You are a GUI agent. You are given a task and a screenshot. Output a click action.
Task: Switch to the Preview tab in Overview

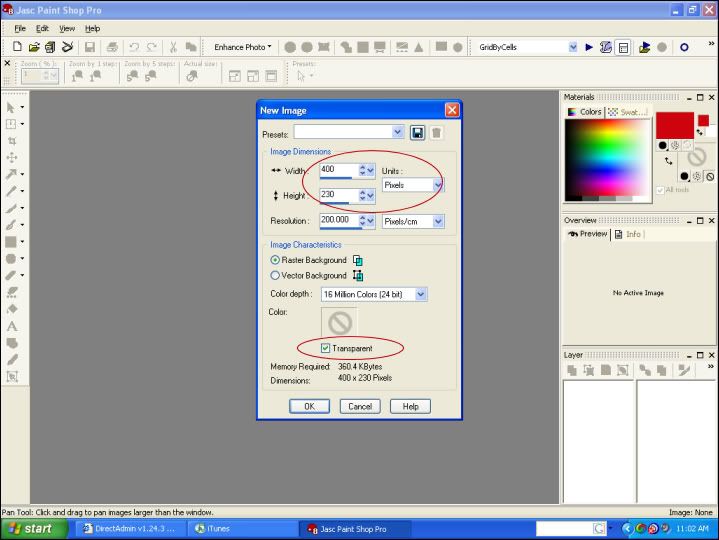point(587,234)
